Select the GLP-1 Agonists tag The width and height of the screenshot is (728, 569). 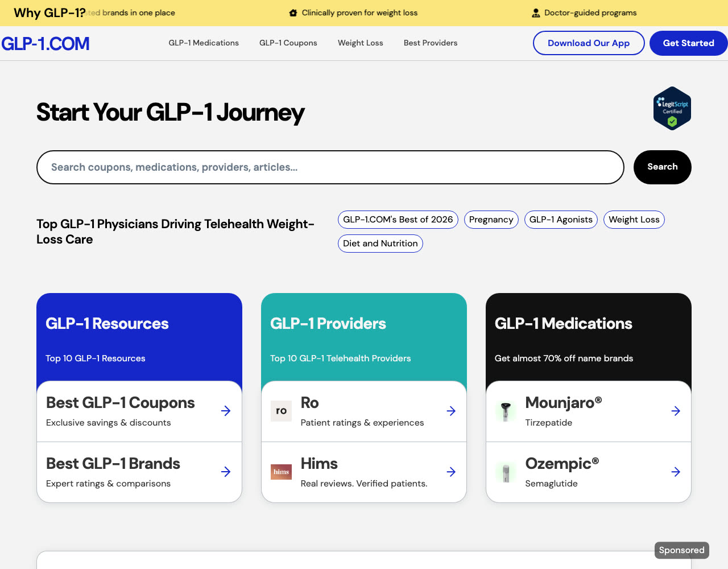point(561,220)
